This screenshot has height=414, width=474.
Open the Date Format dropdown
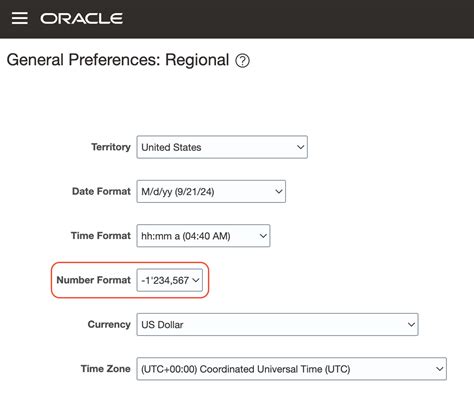[211, 191]
